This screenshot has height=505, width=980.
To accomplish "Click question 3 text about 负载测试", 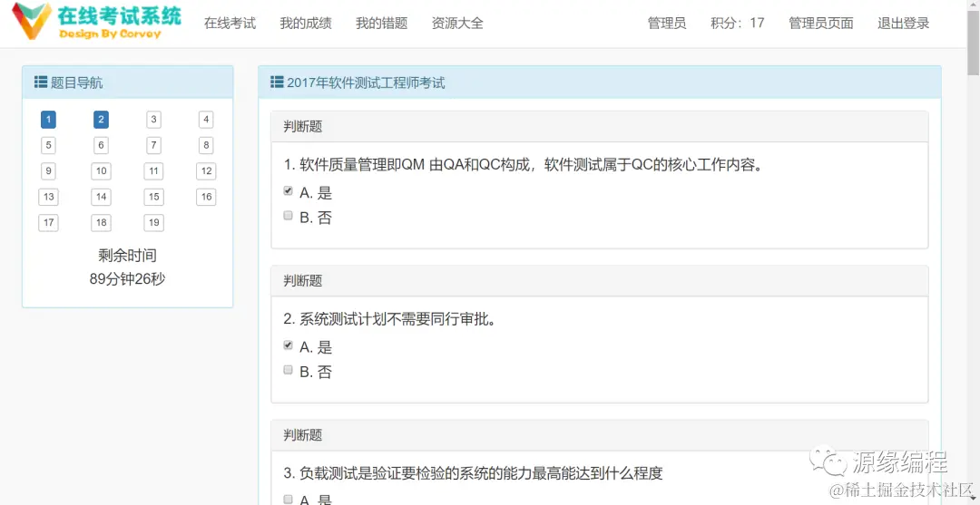I will click(473, 474).
